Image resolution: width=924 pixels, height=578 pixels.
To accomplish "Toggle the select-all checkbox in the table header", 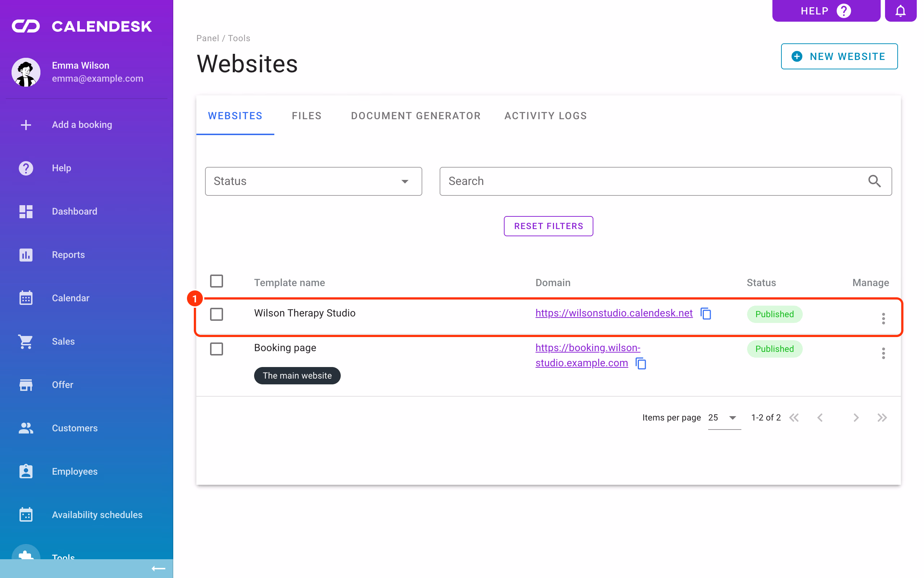I will pyautogui.click(x=217, y=281).
